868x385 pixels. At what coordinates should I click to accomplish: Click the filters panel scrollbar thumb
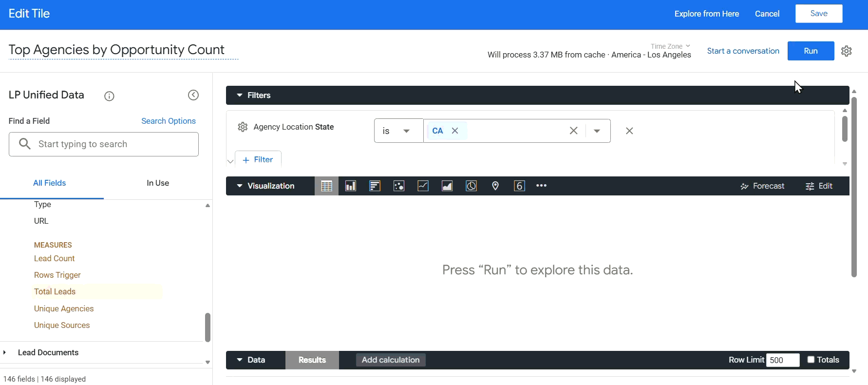click(845, 129)
